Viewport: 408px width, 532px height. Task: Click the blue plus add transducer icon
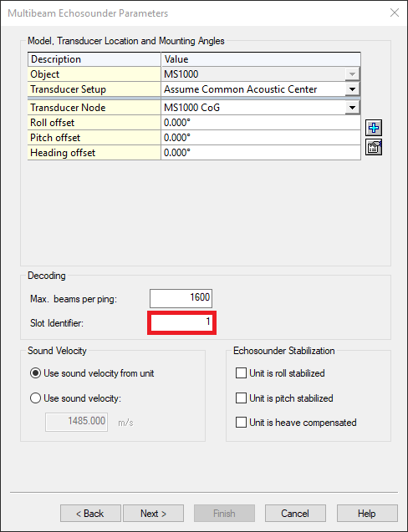pos(374,128)
